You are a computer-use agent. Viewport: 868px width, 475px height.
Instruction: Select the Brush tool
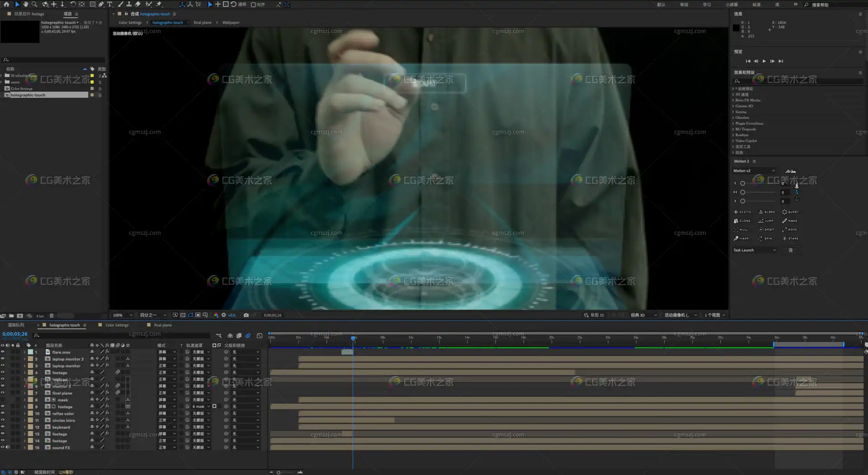click(120, 4)
